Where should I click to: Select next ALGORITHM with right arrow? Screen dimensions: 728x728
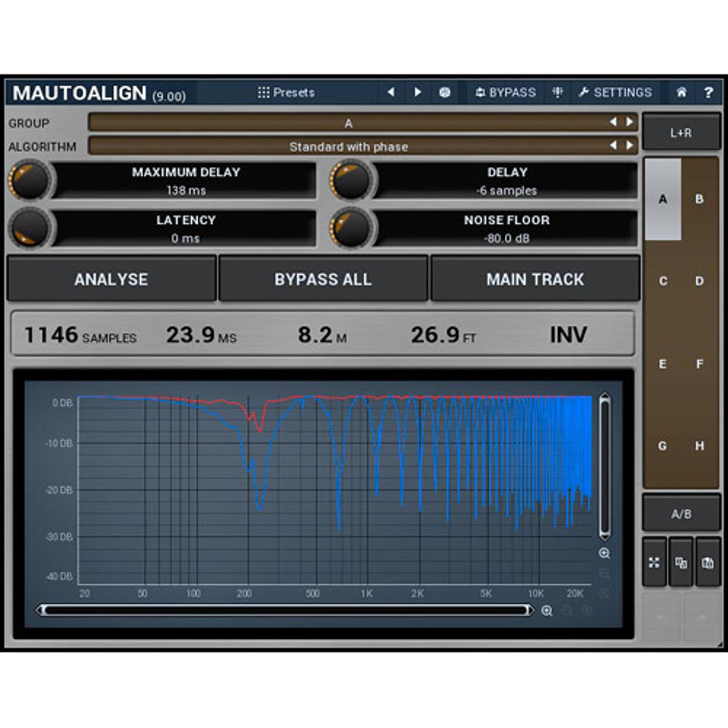tap(629, 145)
